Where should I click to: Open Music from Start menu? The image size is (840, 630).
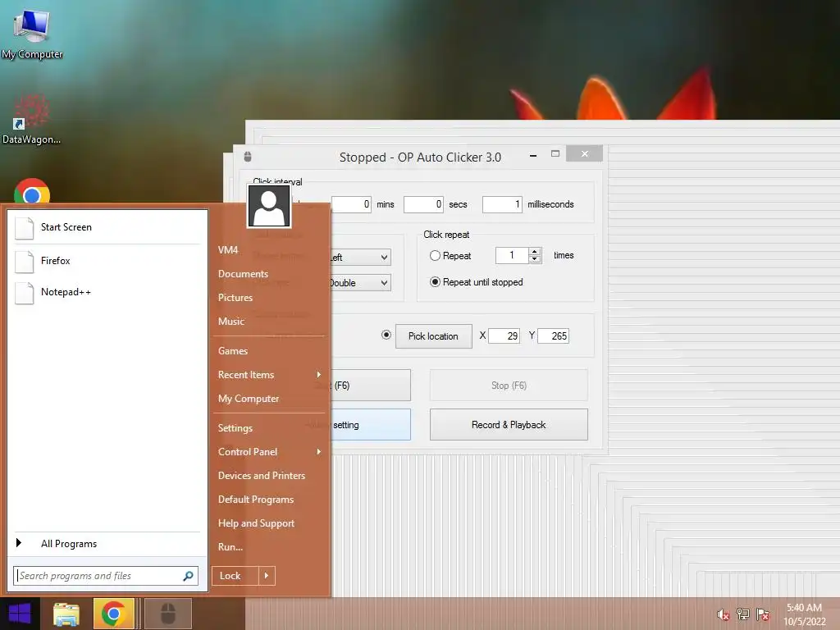coord(231,322)
